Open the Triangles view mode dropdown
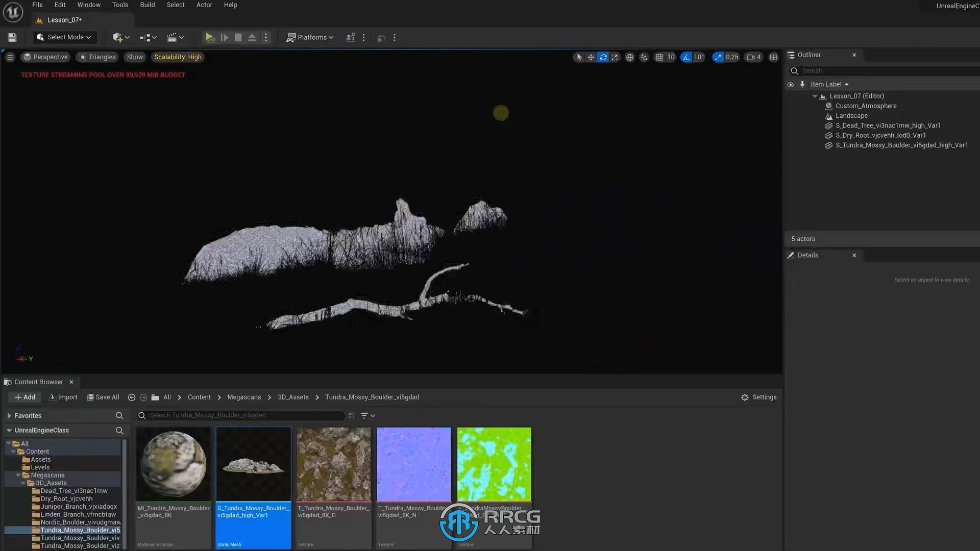This screenshot has width=980, height=551. (97, 57)
